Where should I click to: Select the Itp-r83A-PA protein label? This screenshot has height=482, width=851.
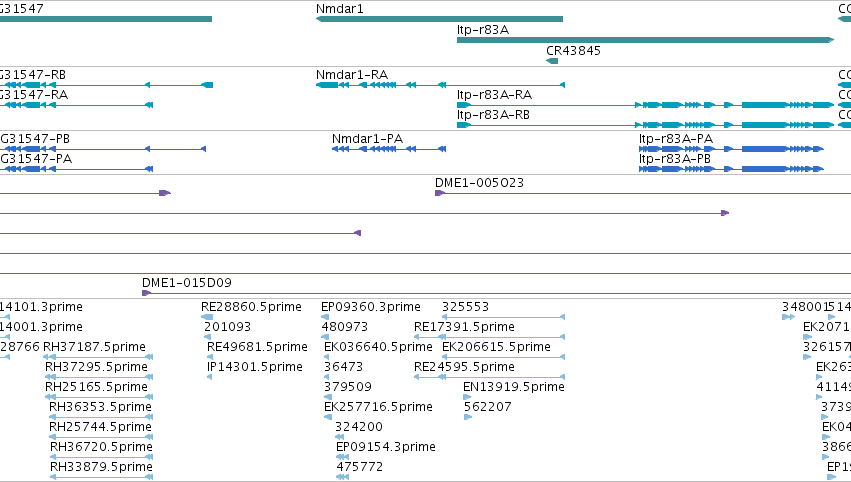click(x=676, y=139)
